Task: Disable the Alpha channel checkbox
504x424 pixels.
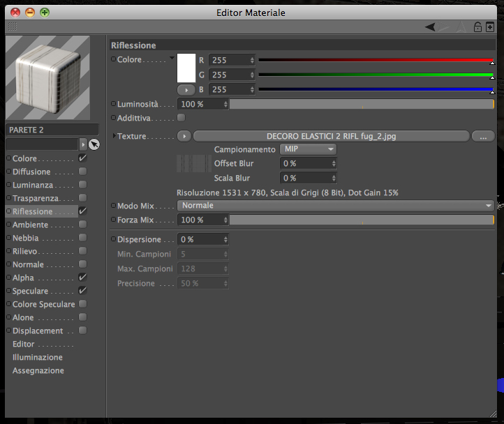Action: point(82,278)
